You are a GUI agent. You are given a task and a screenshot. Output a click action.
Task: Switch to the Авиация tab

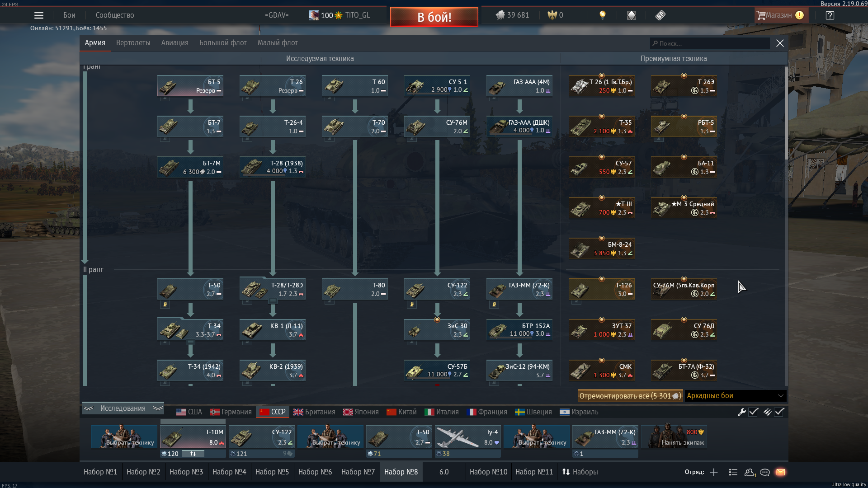(175, 43)
